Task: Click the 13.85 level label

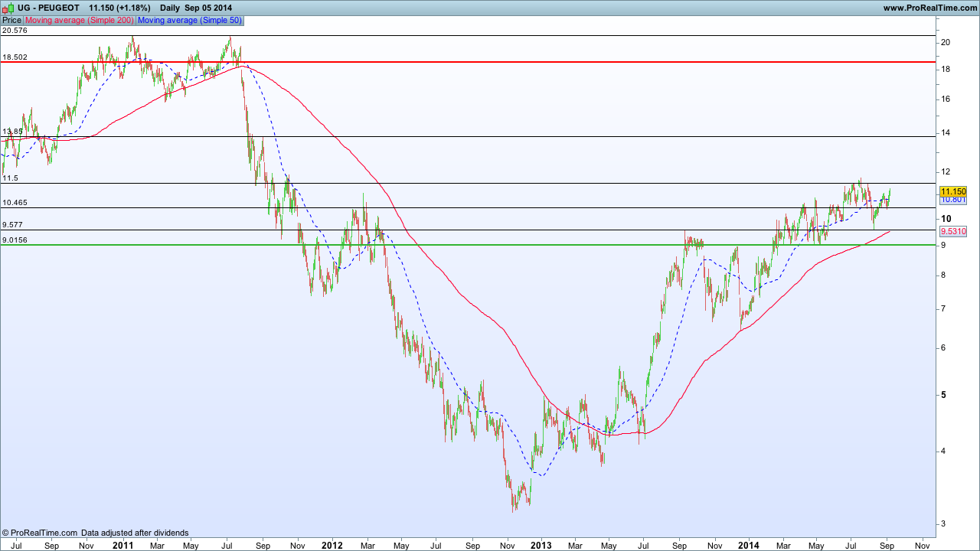Action: point(12,132)
